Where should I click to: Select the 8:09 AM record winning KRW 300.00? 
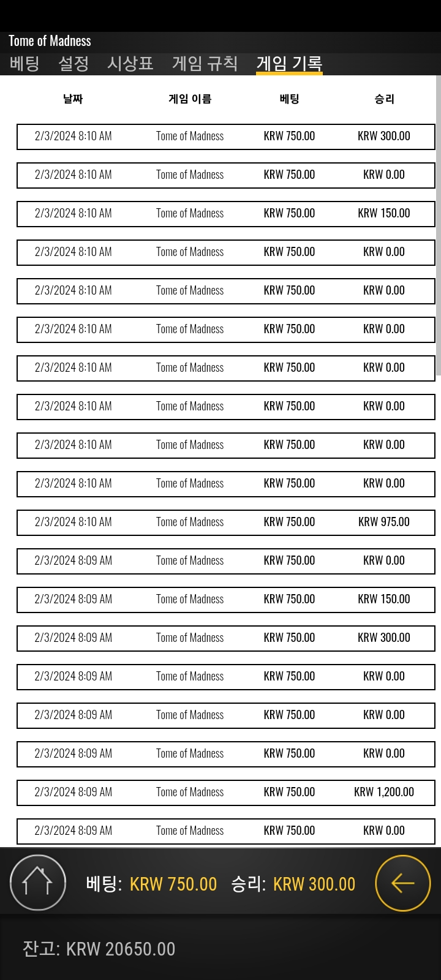(226, 638)
